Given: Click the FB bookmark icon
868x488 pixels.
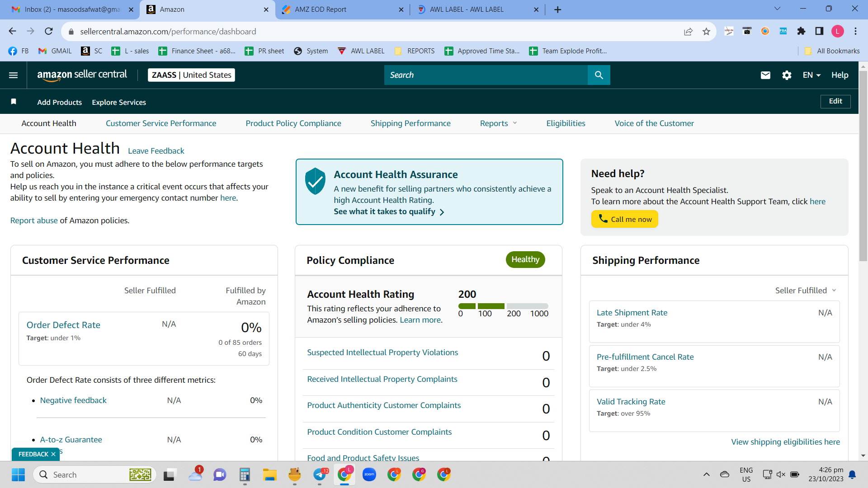Looking at the screenshot, I should (x=18, y=51).
